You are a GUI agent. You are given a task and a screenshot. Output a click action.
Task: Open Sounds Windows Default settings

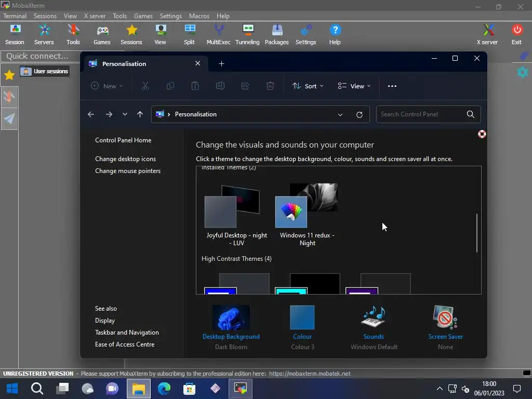tap(374, 327)
